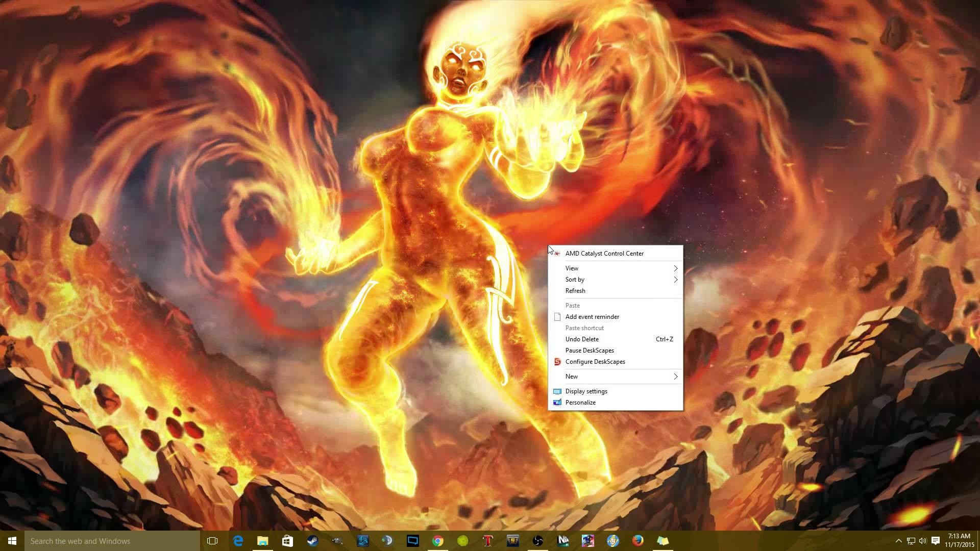This screenshot has height=551, width=980.
Task: Open Display settings
Action: point(586,391)
